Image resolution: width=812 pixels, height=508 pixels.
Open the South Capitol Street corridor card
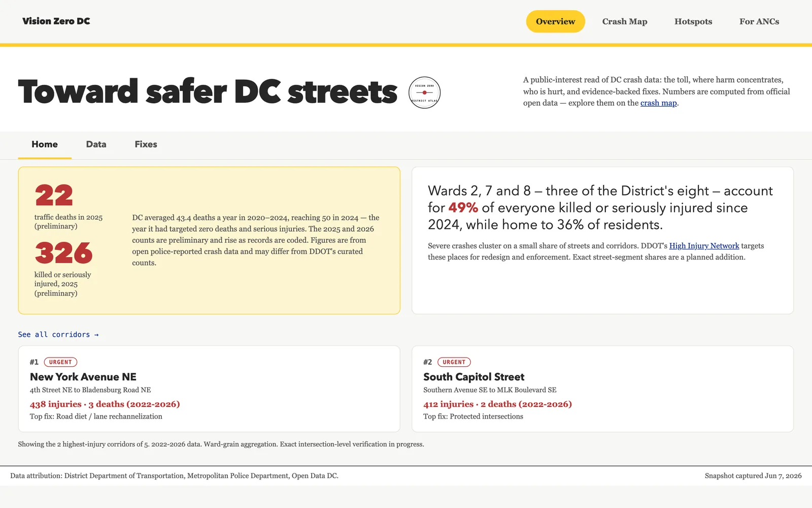point(602,389)
